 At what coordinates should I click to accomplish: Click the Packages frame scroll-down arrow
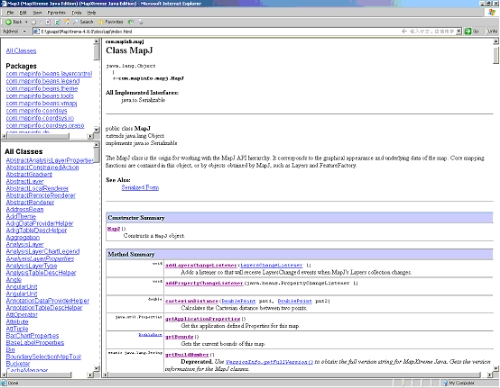click(x=97, y=129)
